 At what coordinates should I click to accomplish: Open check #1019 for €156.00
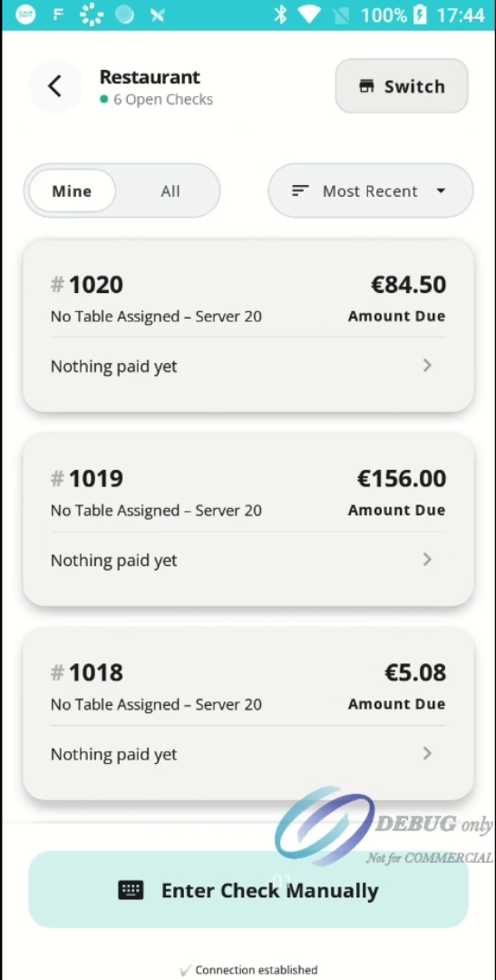tap(248, 519)
